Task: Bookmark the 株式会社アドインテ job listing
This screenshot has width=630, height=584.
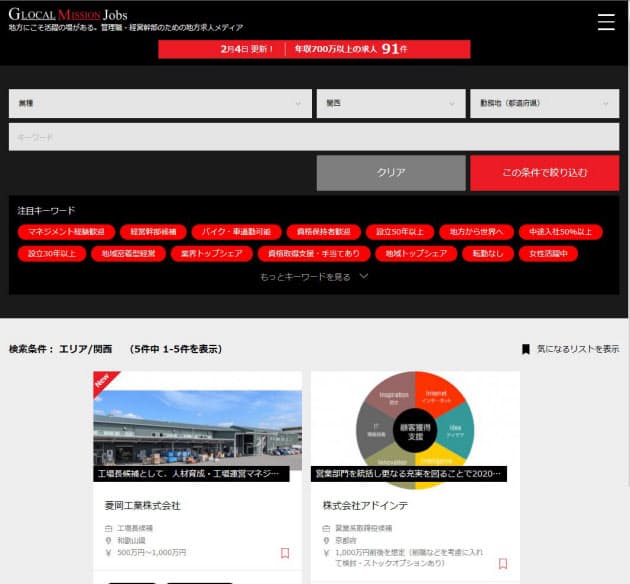Action: click(503, 563)
